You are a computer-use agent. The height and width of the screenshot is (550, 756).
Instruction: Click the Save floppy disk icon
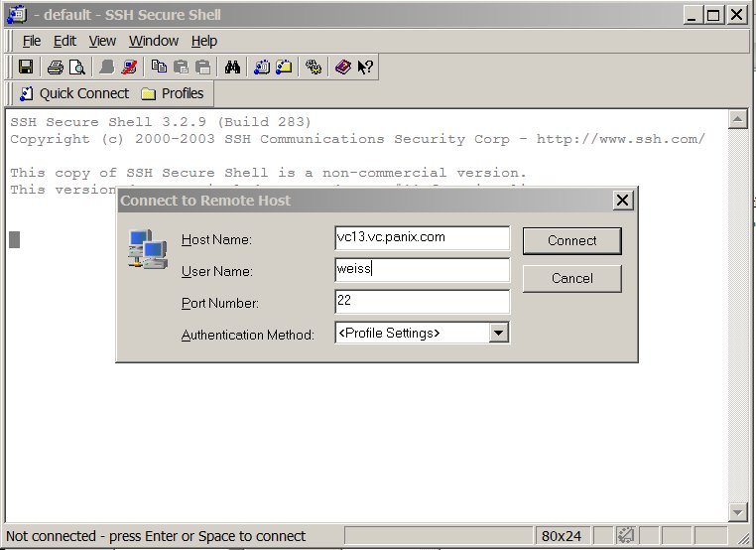pyautogui.click(x=26, y=67)
